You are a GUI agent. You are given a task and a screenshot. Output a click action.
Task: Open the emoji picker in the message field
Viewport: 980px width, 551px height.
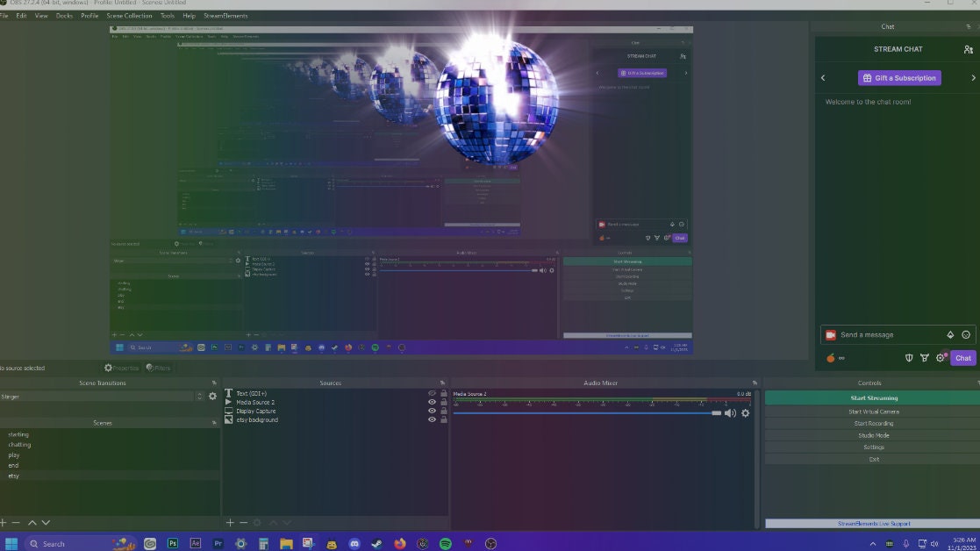966,334
